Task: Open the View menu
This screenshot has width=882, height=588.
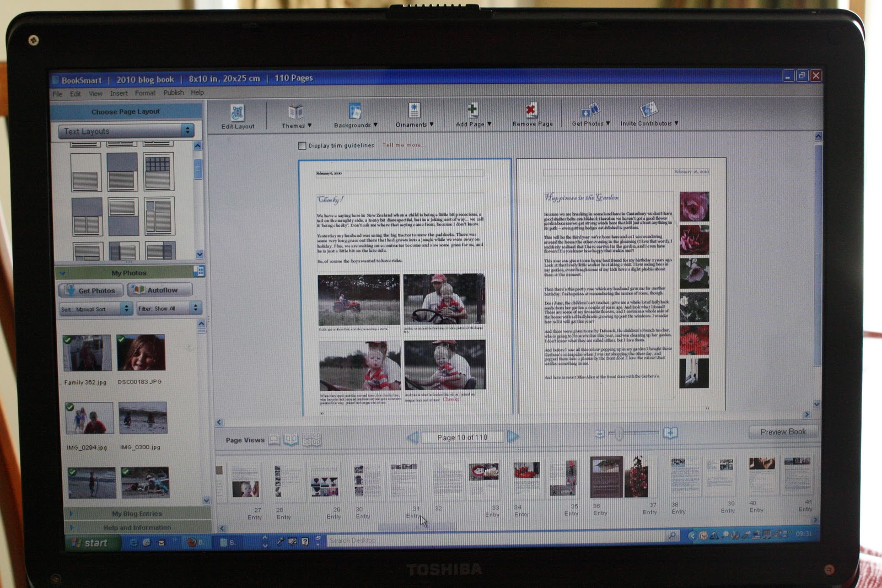Action: coord(96,94)
